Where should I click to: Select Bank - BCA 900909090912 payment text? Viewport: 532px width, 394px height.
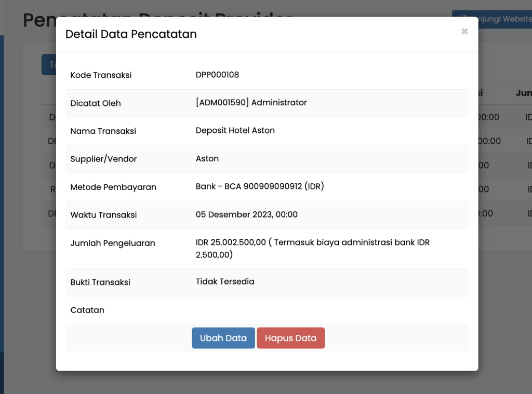pos(259,187)
